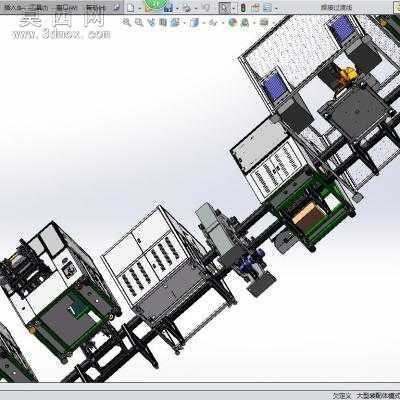Expand the Display Style dropdown arrow
Image resolution: width=400 pixels, height=400 pixels.
204,23
